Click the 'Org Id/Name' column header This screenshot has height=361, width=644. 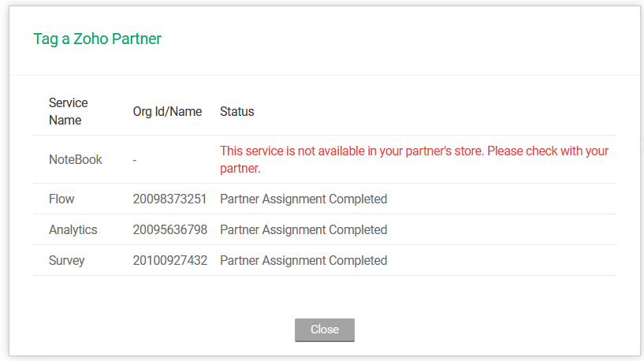tap(167, 111)
